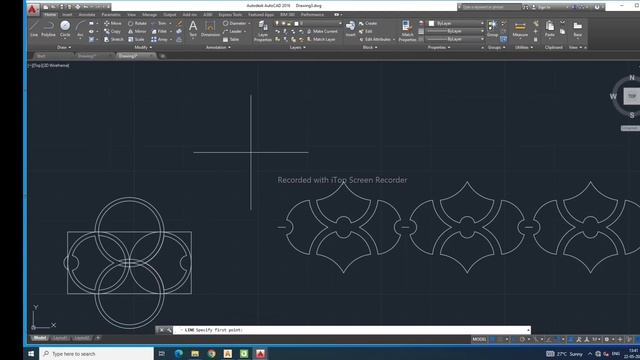The image size is (640, 360).
Task: Open the linetype ByLayer dropdown
Action: [456, 40]
